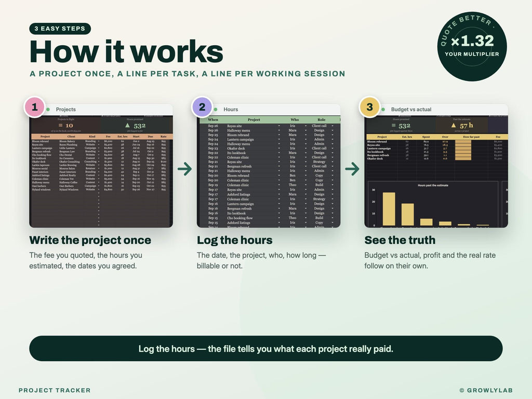Open the Kind dropdown for Nyland windows in Projects
532x399 pixels.
[99, 190]
